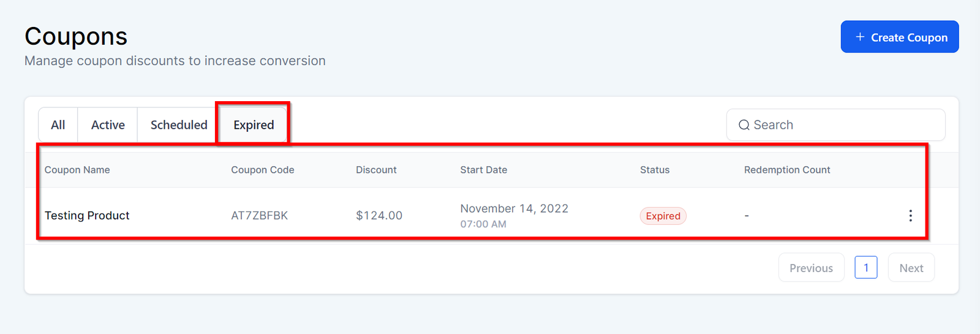Switch to the All tab
Screen dimensions: 980x334
[x=58, y=125]
